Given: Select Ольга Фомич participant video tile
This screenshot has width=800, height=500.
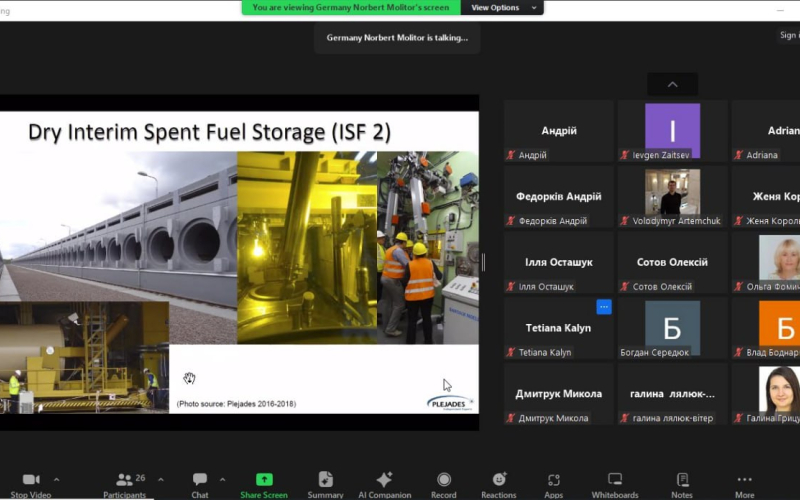Looking at the screenshot, I should pyautogui.click(x=766, y=263).
